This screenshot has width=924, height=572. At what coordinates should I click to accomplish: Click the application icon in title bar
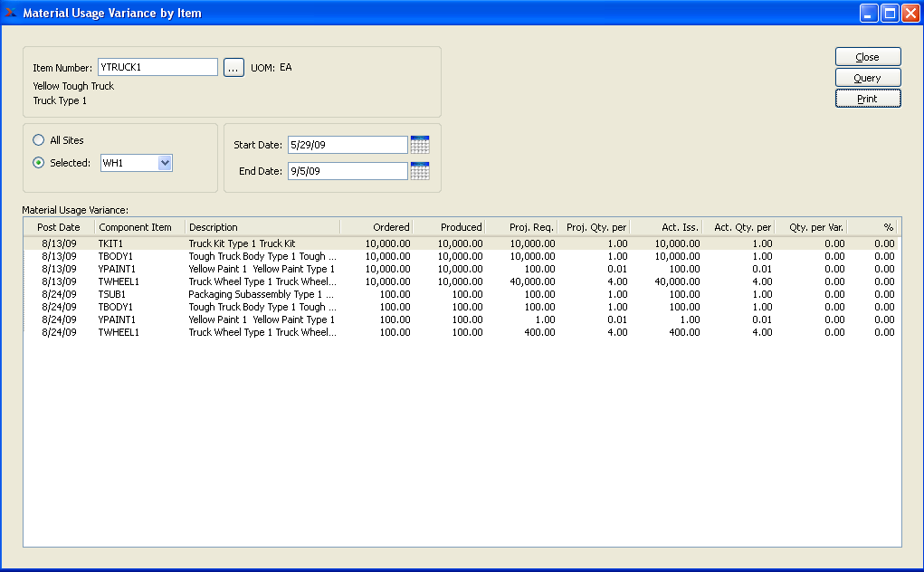tap(11, 13)
